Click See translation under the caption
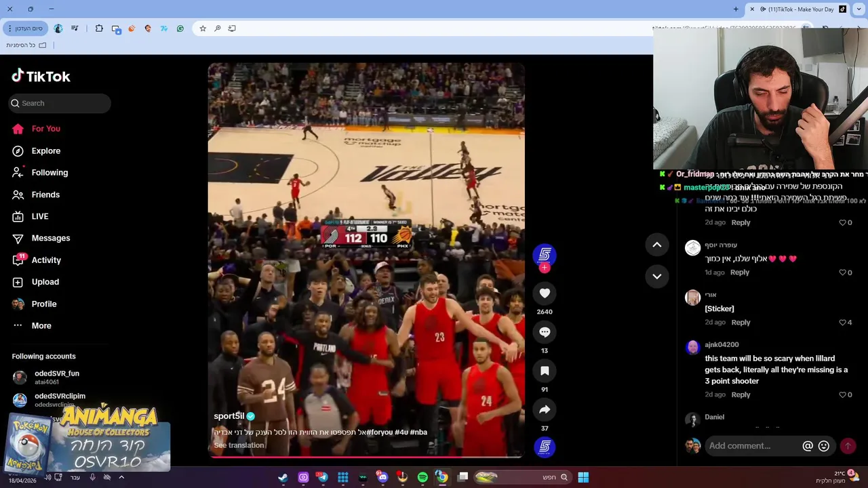This screenshot has width=868, height=488. [239, 445]
